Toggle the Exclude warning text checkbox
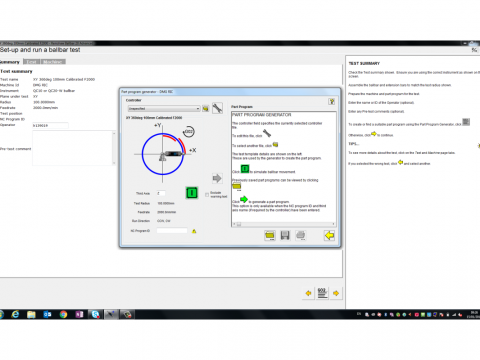The width and height of the screenshot is (480, 360). pyautogui.click(x=207, y=195)
